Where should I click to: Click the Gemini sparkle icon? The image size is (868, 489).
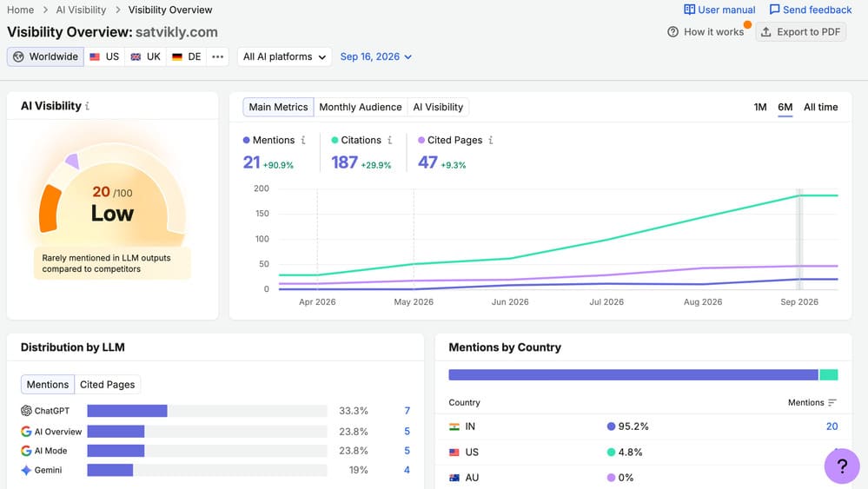(x=26, y=470)
